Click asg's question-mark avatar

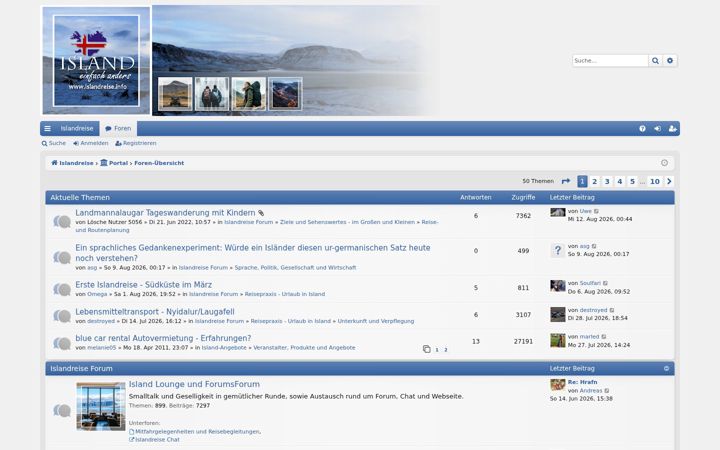click(557, 250)
